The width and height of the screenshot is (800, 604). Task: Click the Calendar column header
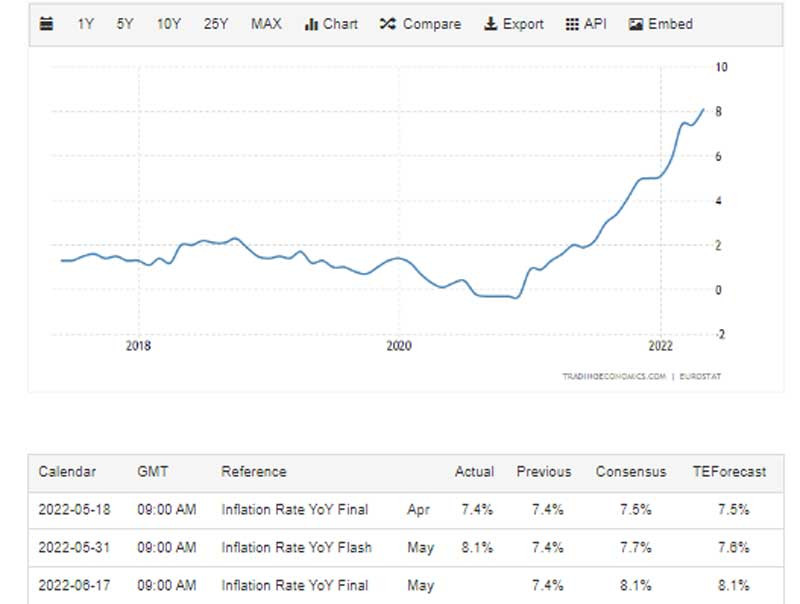click(x=68, y=471)
